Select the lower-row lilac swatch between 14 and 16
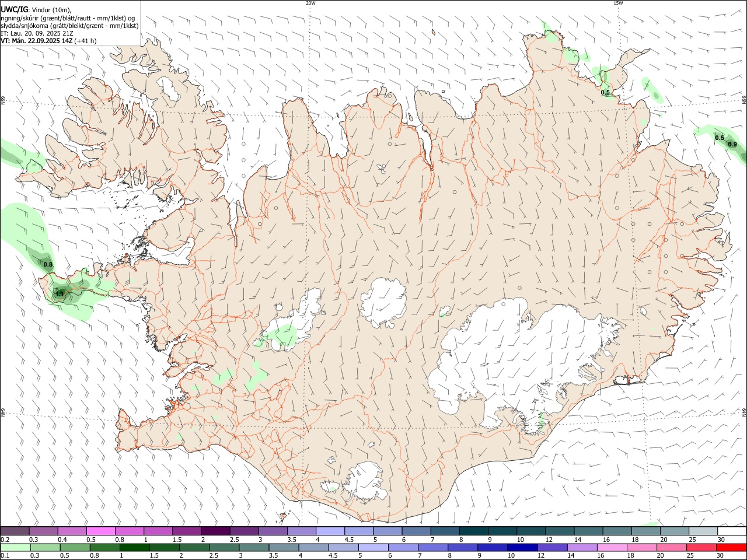747x560 pixels. click(582, 548)
